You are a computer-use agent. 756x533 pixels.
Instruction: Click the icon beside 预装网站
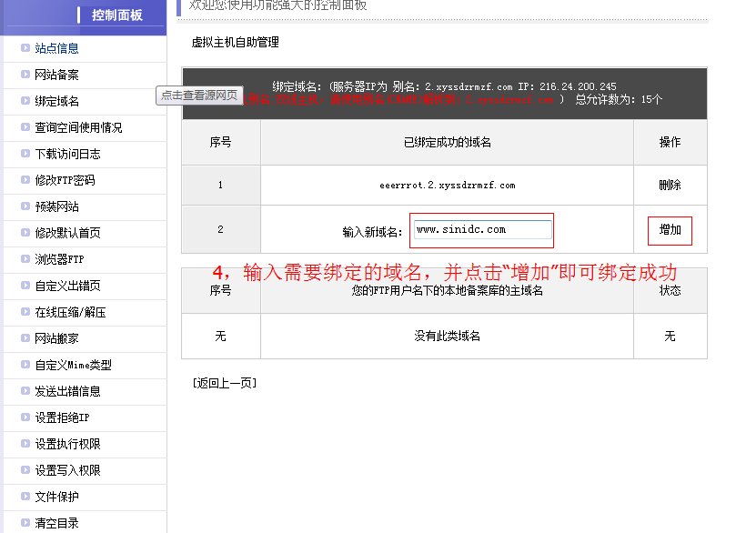(x=24, y=206)
